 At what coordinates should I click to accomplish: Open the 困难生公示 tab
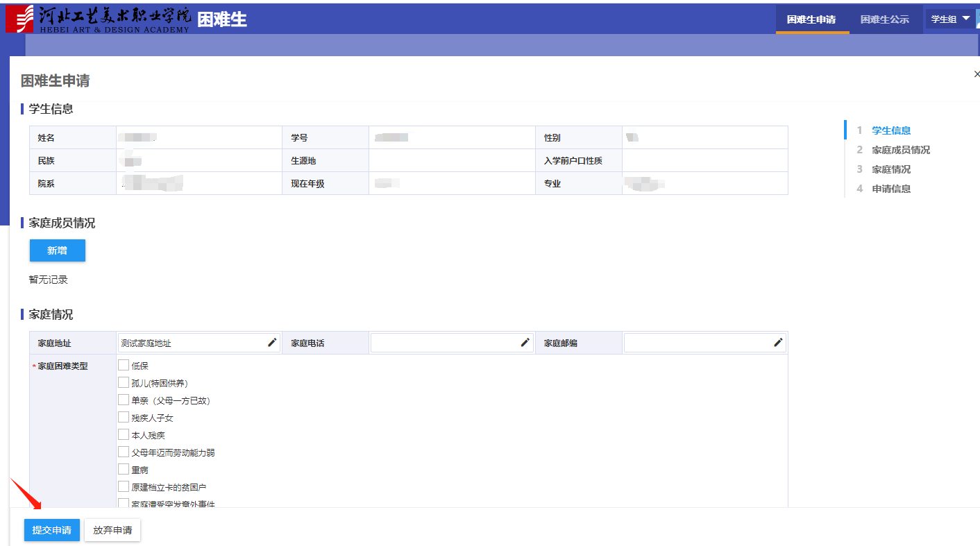coord(884,19)
